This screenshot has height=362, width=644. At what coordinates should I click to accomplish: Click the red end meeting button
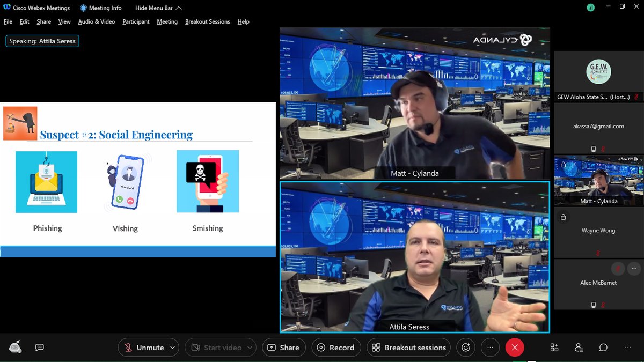pyautogui.click(x=515, y=348)
